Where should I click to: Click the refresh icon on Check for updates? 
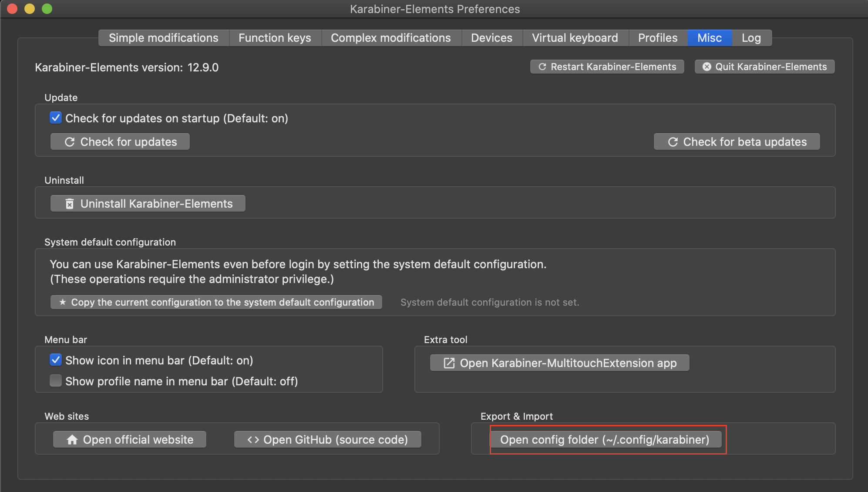pyautogui.click(x=70, y=142)
